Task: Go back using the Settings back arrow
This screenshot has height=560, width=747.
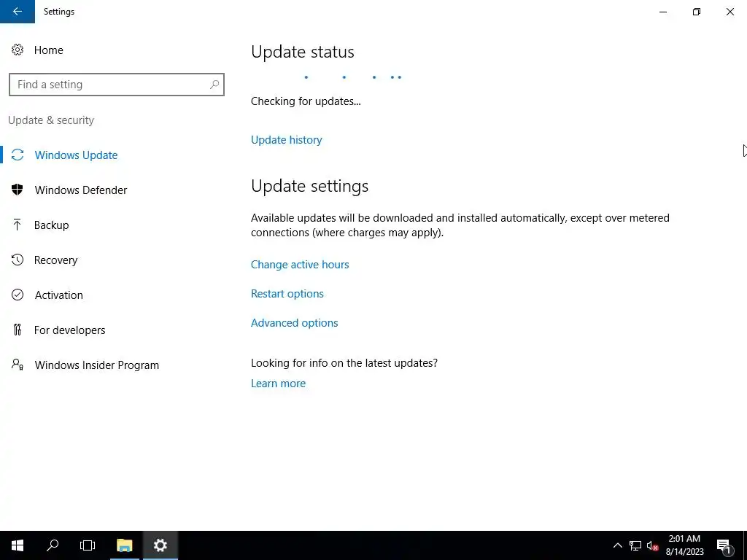Action: point(18,12)
